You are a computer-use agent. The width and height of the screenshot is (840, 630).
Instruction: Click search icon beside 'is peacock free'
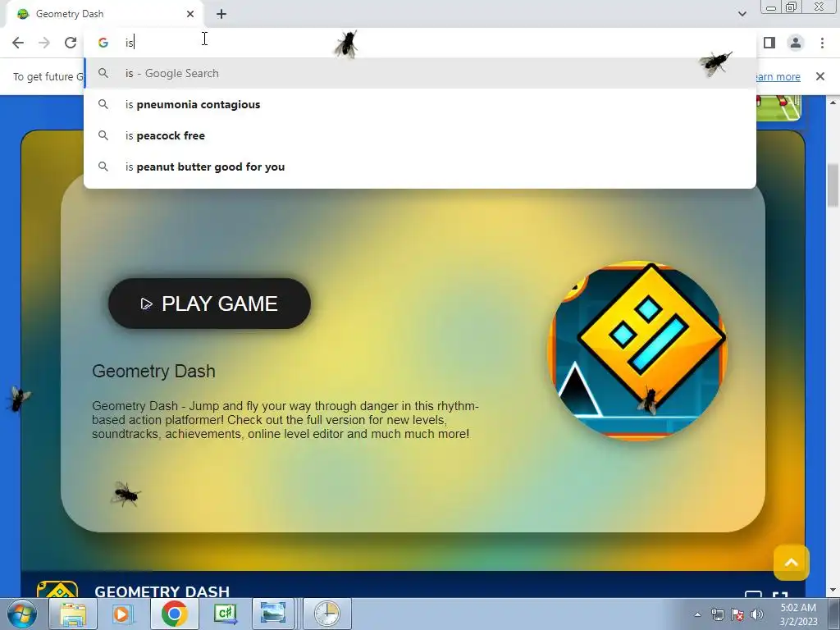[103, 135]
